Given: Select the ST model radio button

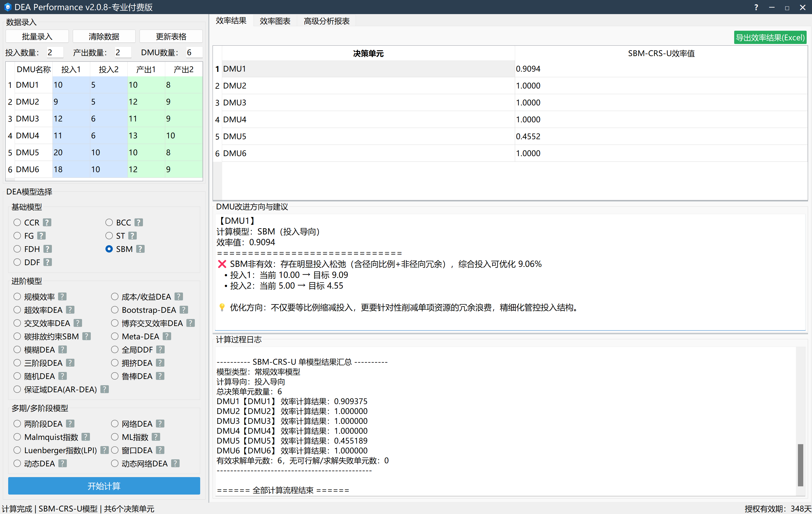Looking at the screenshot, I should [x=109, y=236].
